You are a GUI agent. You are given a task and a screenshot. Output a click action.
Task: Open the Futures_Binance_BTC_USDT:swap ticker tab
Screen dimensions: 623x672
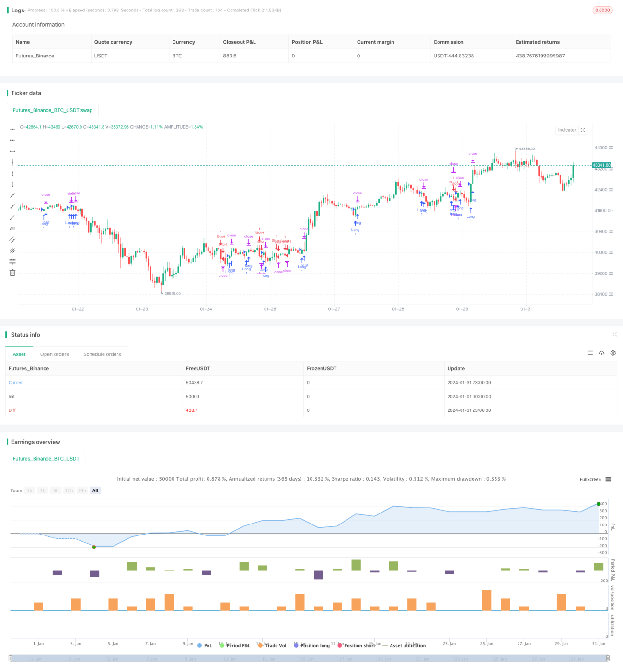[53, 110]
